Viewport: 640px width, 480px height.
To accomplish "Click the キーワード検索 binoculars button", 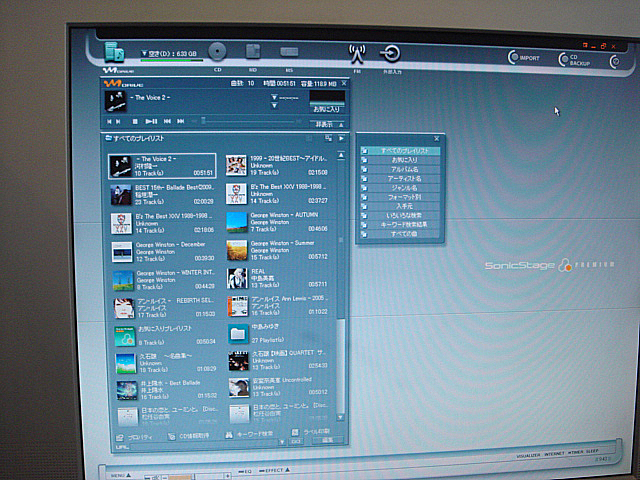I will pos(249,434).
